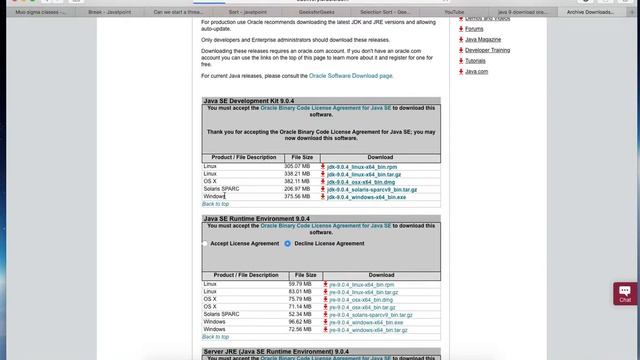This screenshot has width=640, height=360.
Task: Click the red arrow icon beside Java.com
Action: point(461,71)
